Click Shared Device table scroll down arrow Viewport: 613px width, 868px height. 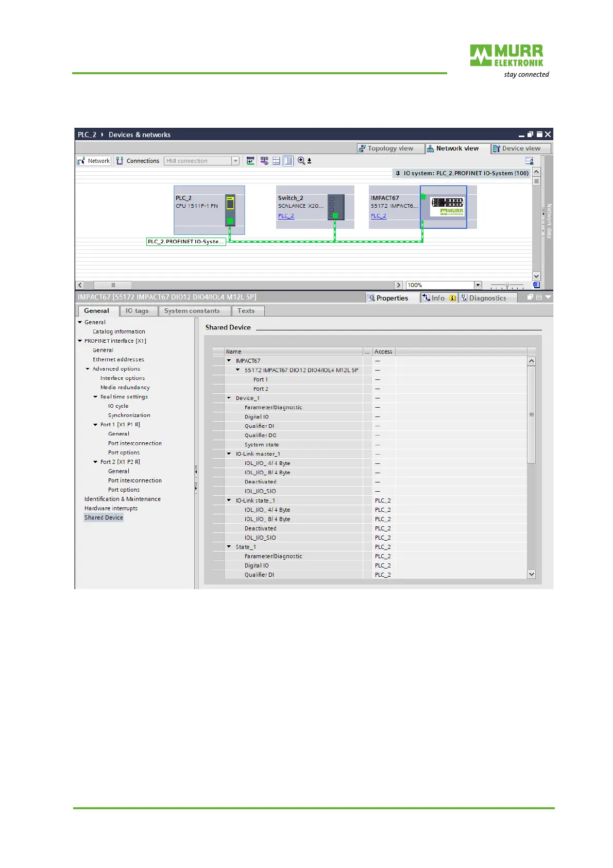tap(532, 574)
